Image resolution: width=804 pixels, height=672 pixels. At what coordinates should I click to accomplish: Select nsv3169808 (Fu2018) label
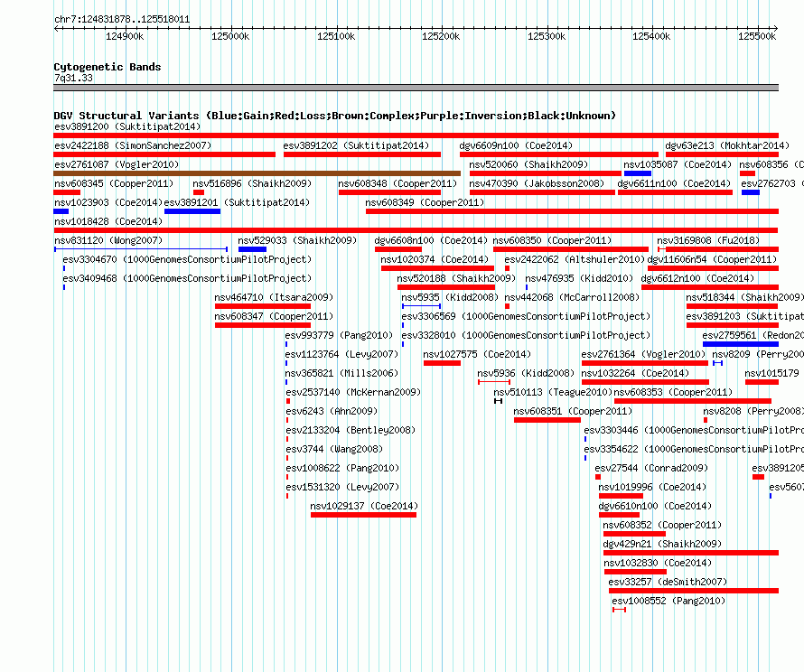coord(708,240)
